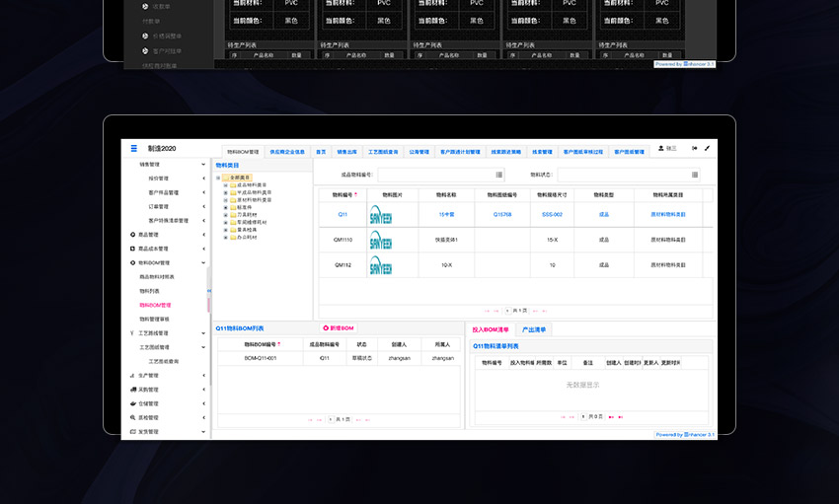839x504 pixels.
Task: Click the SANYEEX thumbnail in row Q11
Action: pyautogui.click(x=380, y=215)
